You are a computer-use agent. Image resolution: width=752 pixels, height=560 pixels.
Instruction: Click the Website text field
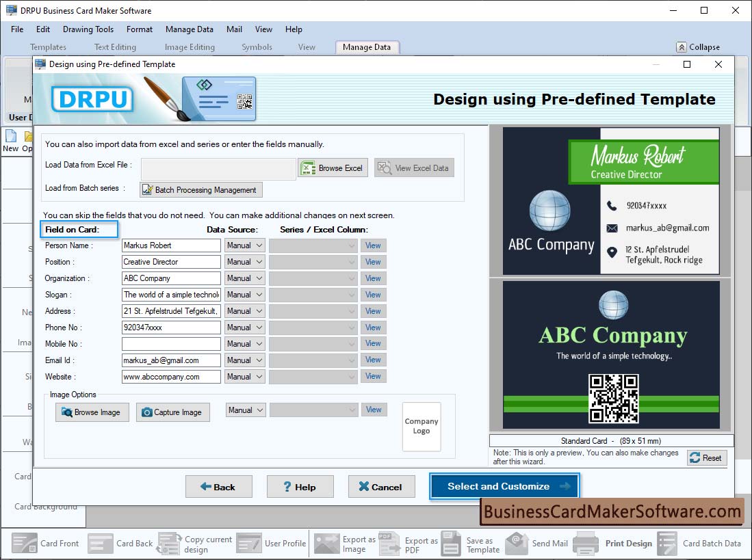(171, 377)
